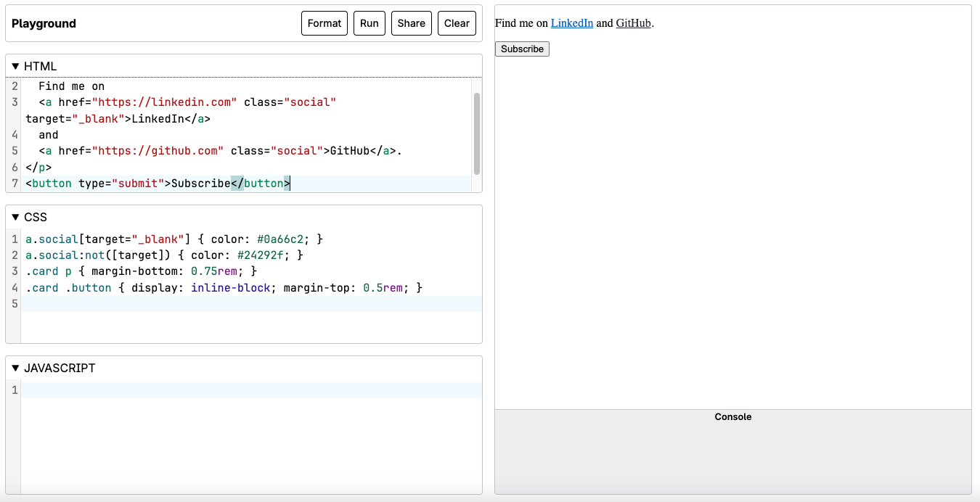This screenshot has height=502, width=980.
Task: Place cursor on empty CSS line 5
Action: [x=251, y=304]
